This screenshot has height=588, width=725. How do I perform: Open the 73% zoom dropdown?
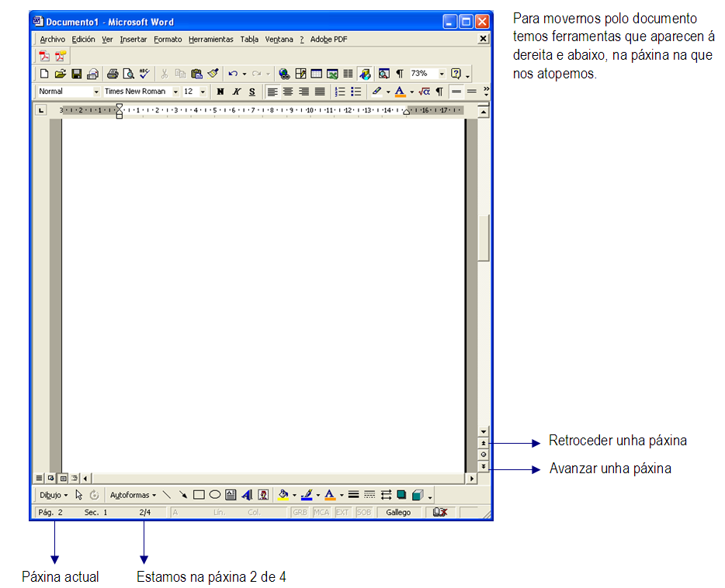click(x=442, y=74)
